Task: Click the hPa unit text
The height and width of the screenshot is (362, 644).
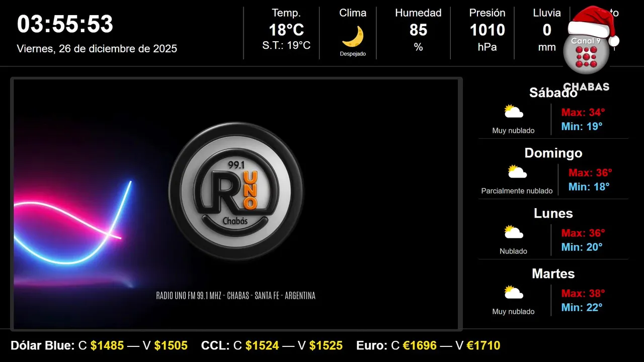Action: tap(487, 47)
